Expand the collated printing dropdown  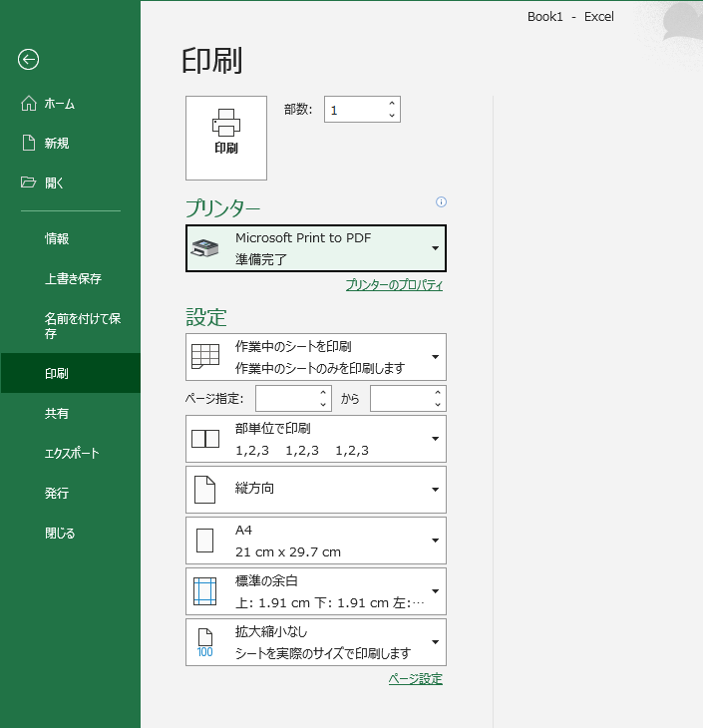[x=315, y=439]
